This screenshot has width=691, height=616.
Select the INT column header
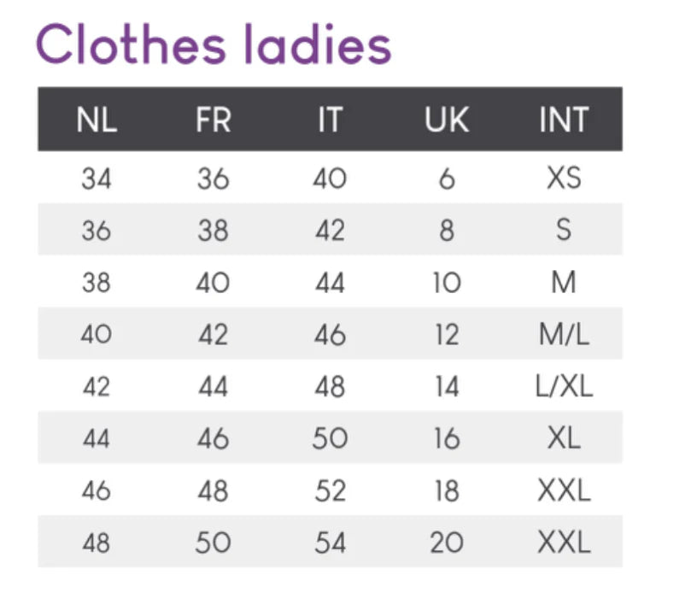click(564, 120)
